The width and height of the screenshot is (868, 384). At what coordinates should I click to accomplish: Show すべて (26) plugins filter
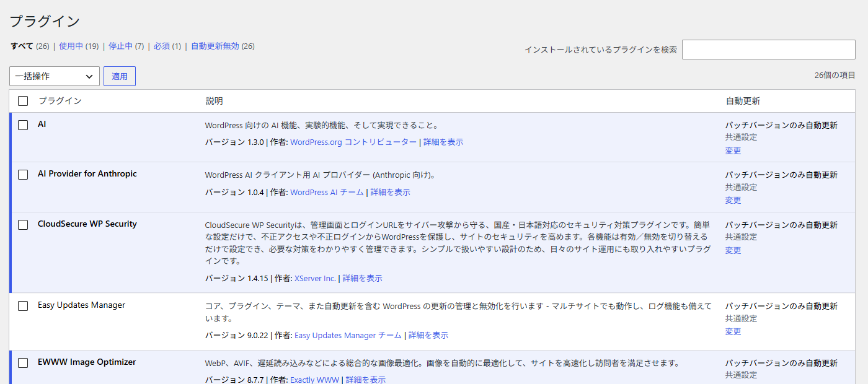pyautogui.click(x=30, y=46)
